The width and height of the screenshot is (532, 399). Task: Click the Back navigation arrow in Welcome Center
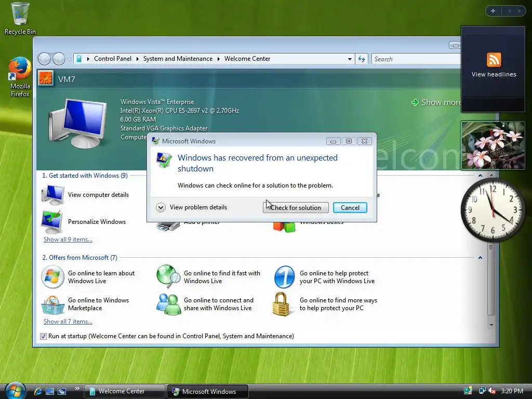(44, 59)
